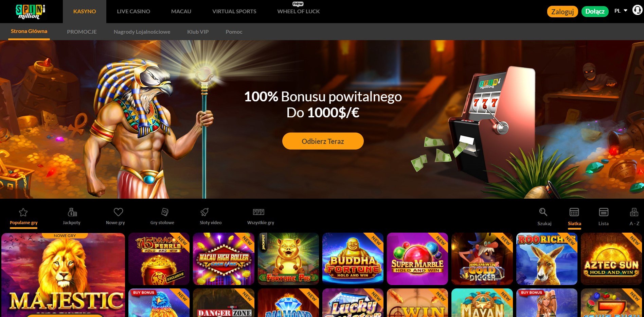Click the green Dołącz button
This screenshot has height=317, width=644.
(x=595, y=12)
